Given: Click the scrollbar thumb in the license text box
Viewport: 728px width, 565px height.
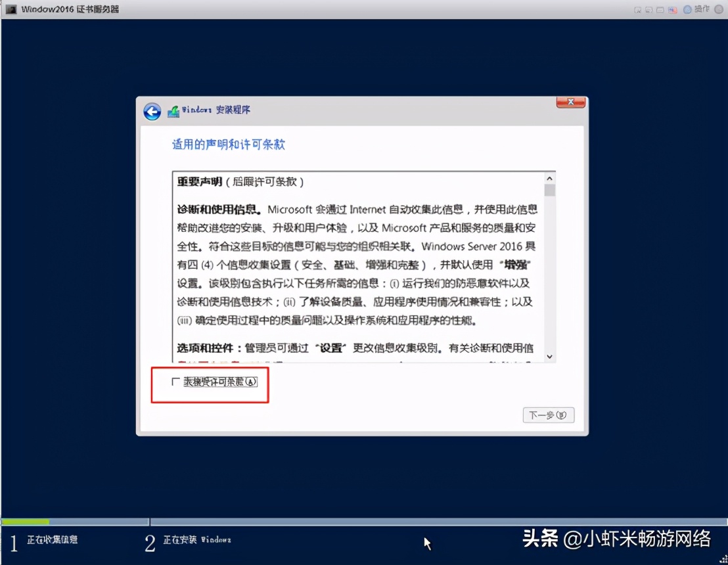Looking at the screenshot, I should pos(549,191).
